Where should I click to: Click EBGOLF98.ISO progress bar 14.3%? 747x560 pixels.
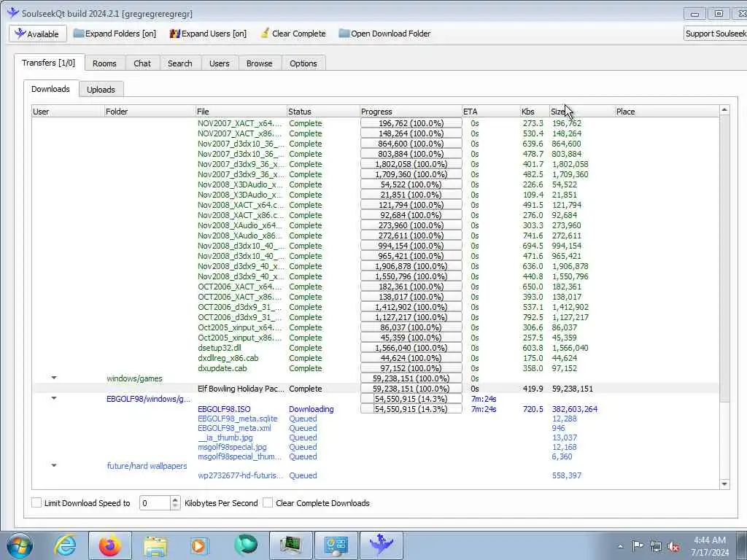(x=411, y=409)
